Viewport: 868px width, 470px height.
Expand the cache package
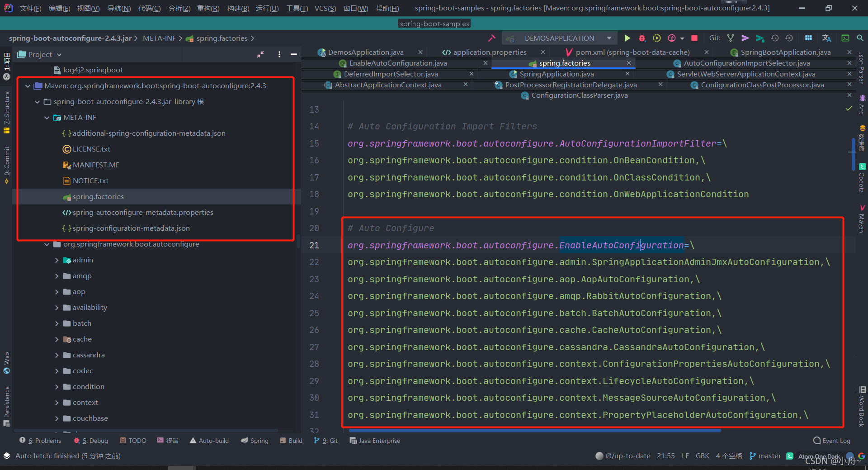57,339
